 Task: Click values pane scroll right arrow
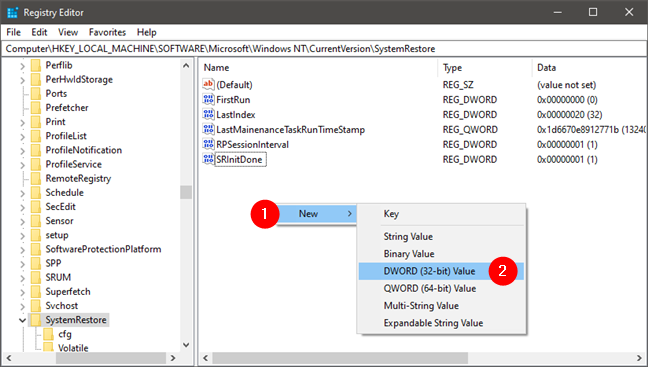pos(640,358)
